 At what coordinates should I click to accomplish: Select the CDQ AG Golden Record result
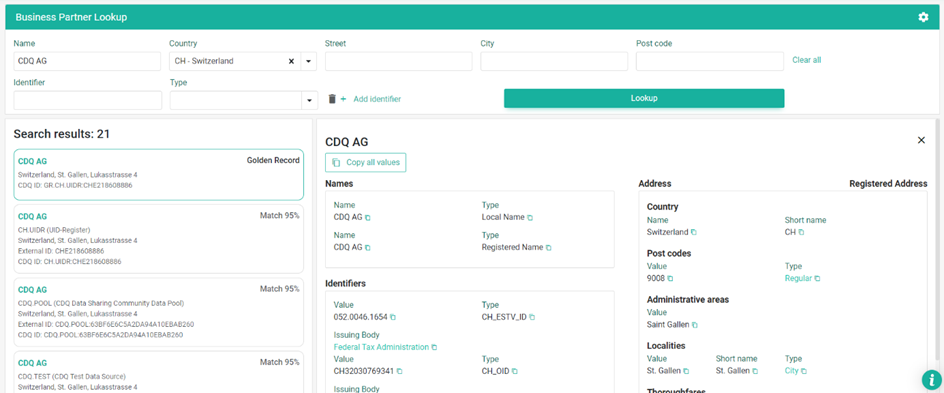pyautogui.click(x=158, y=175)
